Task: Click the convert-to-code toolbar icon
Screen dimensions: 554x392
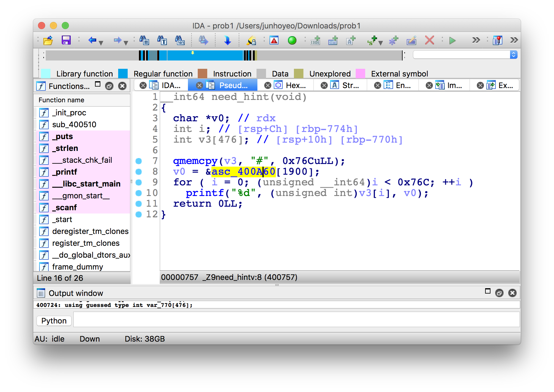Action: point(315,40)
